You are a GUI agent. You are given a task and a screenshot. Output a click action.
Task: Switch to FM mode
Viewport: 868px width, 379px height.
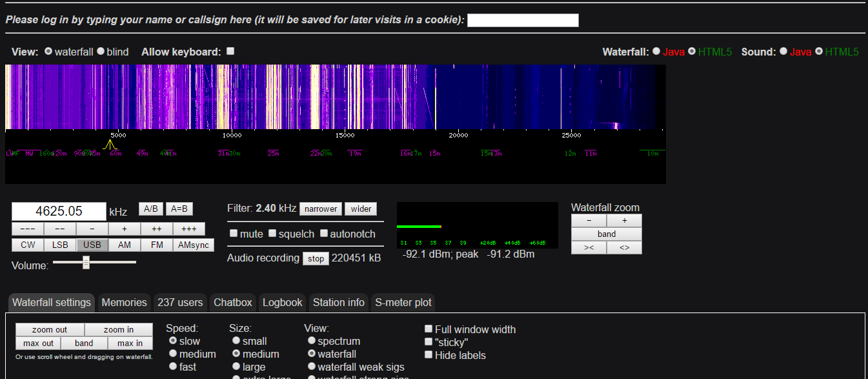157,245
